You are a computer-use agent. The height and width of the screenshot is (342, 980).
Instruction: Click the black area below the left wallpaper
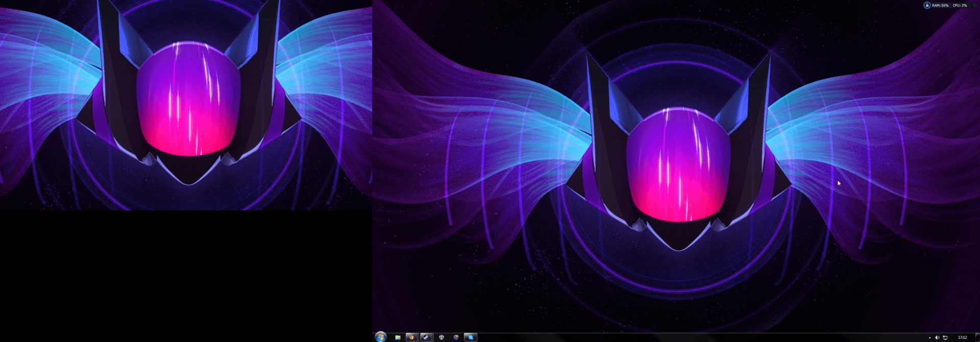click(x=184, y=276)
